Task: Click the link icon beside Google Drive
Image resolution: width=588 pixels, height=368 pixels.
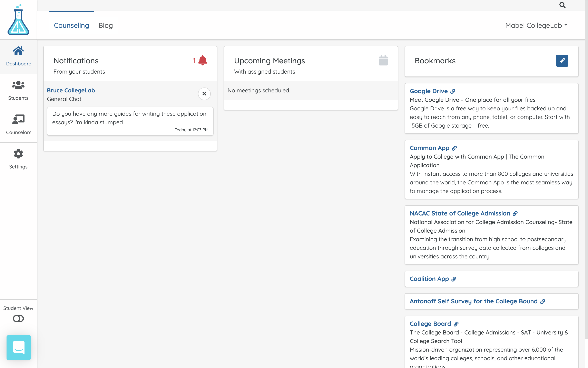Action: (x=453, y=91)
